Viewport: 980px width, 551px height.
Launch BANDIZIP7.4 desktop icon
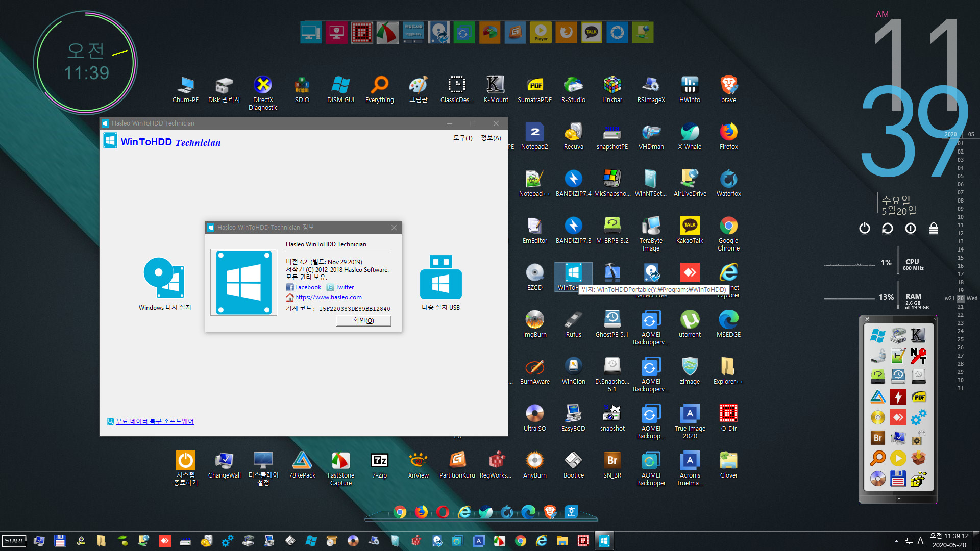[x=573, y=183]
